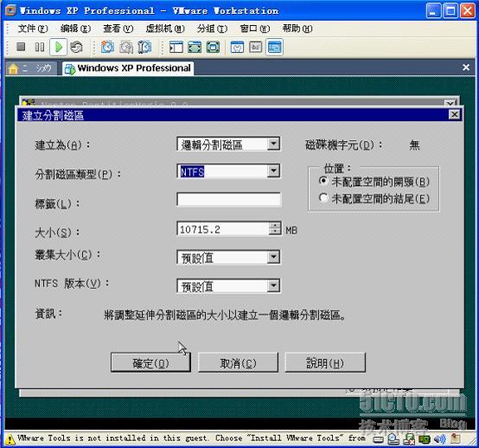The width and height of the screenshot is (479, 448).
Task: Close the current VM tab with X
Action: 466,67
